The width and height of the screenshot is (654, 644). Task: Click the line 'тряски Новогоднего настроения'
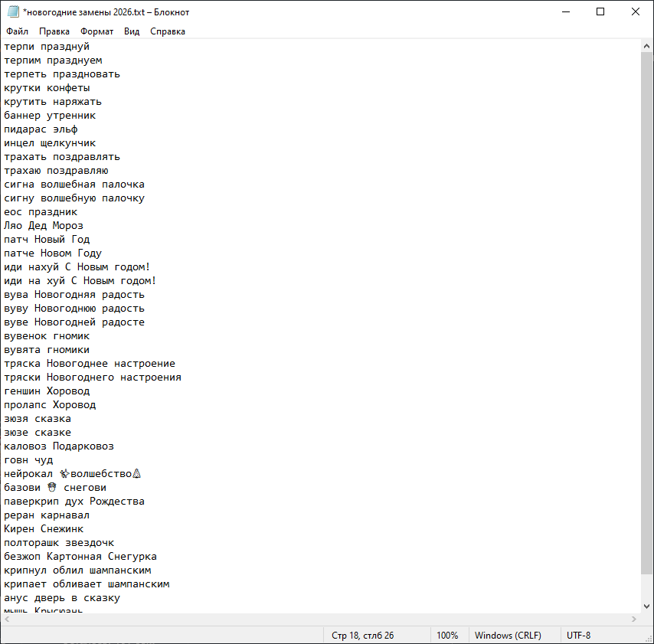click(93, 377)
